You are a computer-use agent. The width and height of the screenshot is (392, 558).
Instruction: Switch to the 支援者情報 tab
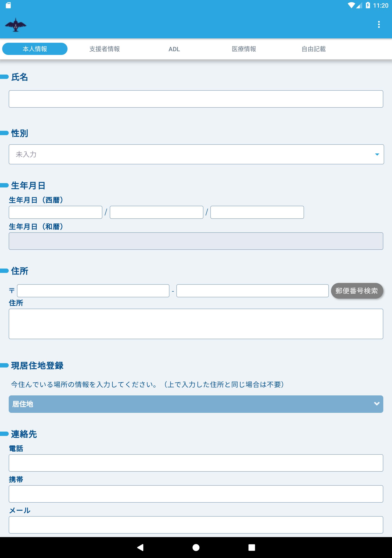tap(105, 49)
